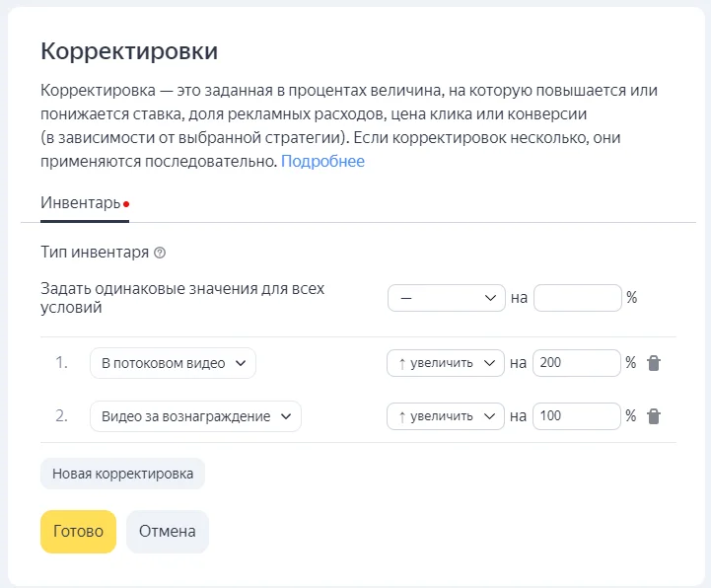
Task: Click the «Отмена» button
Action: click(168, 532)
